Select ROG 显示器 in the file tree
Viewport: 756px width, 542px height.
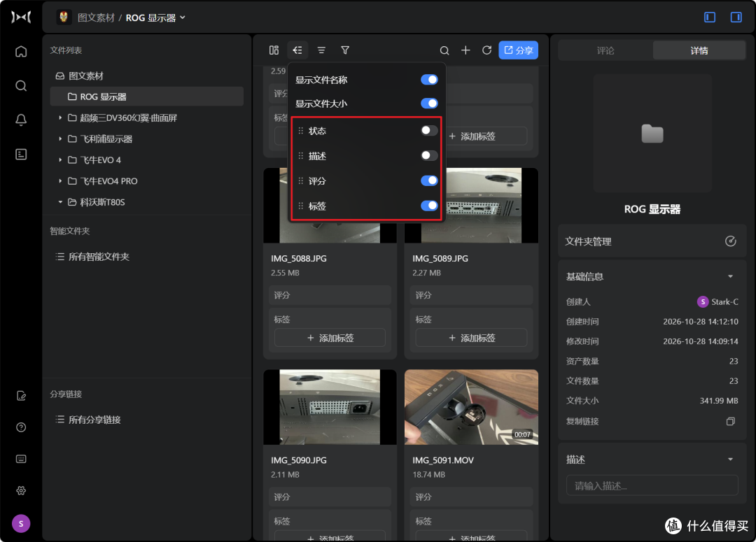146,97
